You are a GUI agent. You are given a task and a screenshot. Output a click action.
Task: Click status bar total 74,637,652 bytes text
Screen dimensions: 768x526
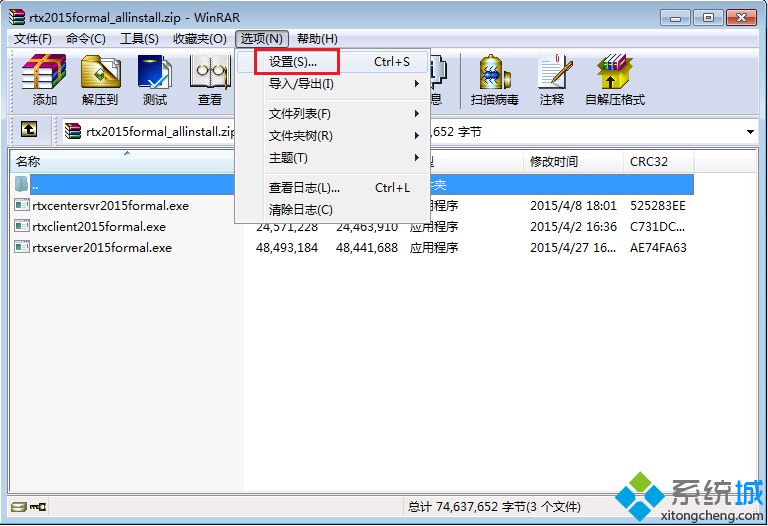(x=494, y=506)
